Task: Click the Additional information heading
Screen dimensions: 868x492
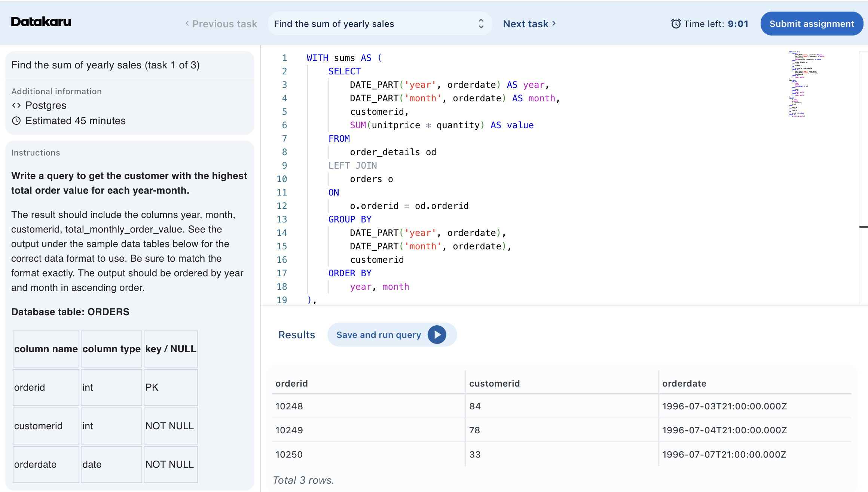Action: tap(56, 92)
